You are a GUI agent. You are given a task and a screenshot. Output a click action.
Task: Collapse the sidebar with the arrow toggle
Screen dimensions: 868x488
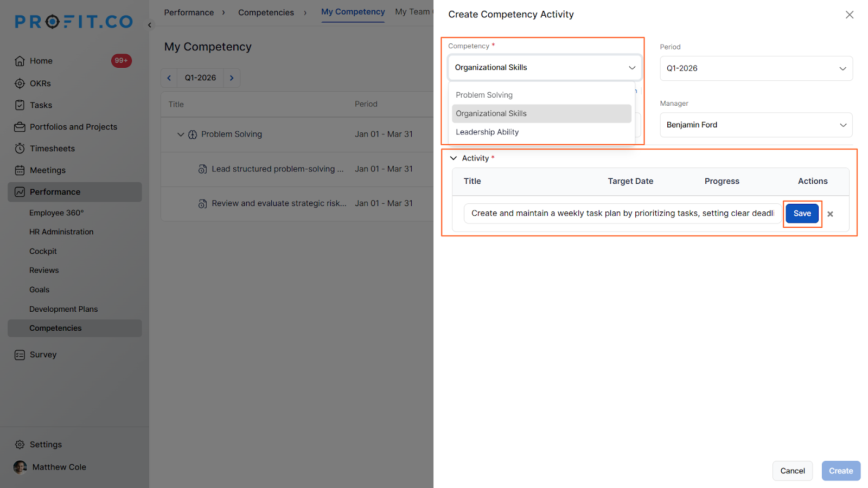tap(150, 25)
